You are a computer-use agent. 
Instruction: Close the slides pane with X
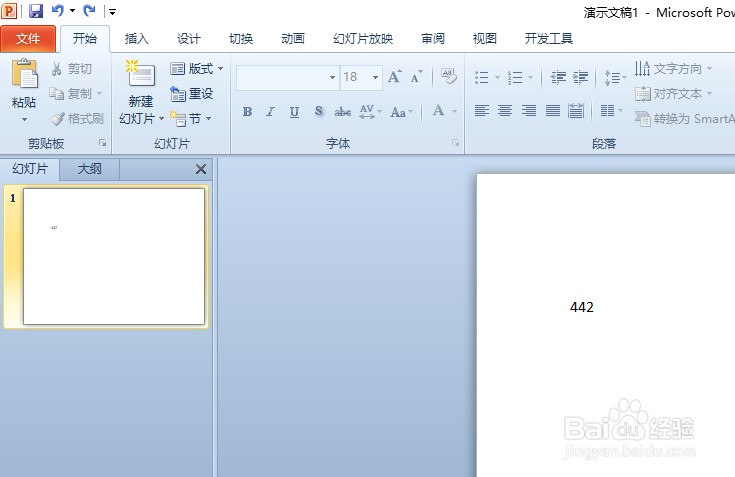[x=201, y=169]
